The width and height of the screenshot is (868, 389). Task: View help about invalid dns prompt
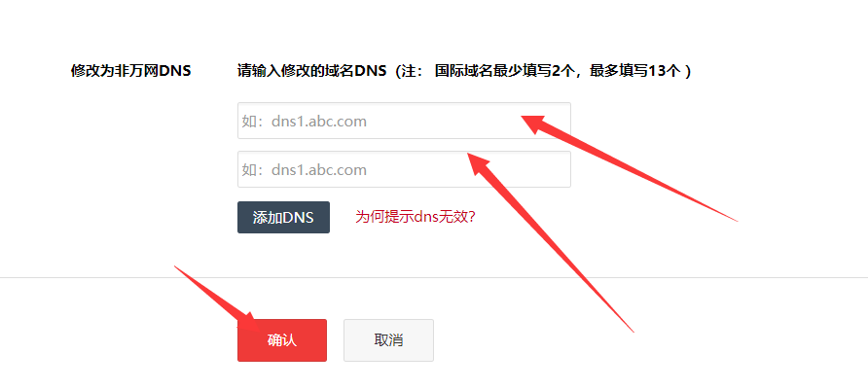click(416, 217)
